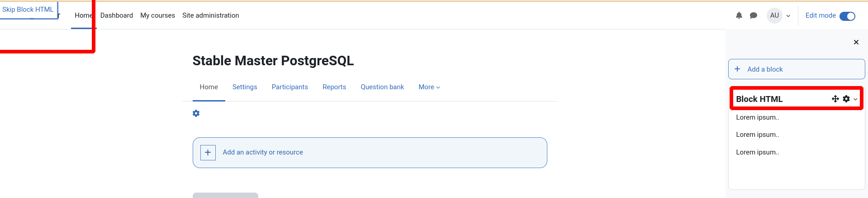The height and width of the screenshot is (198, 868).
Task: Expand the user menu chevron
Action: pyautogui.click(x=788, y=16)
